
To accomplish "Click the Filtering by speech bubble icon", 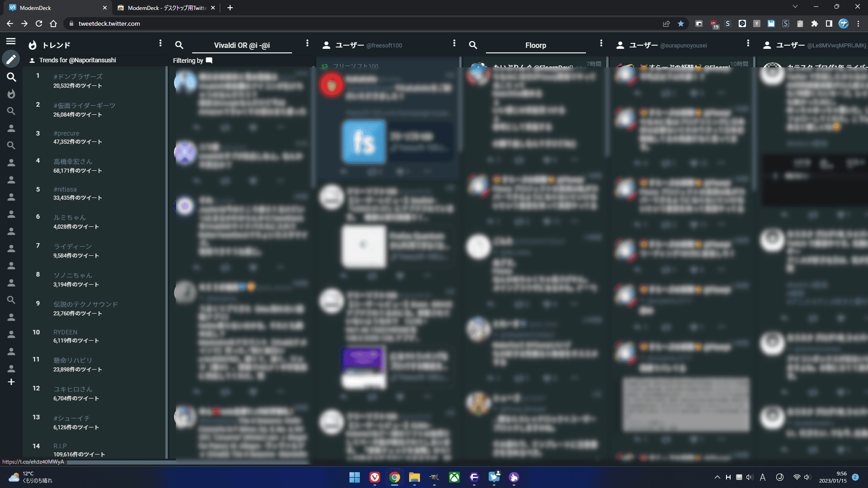I will click(x=209, y=60).
